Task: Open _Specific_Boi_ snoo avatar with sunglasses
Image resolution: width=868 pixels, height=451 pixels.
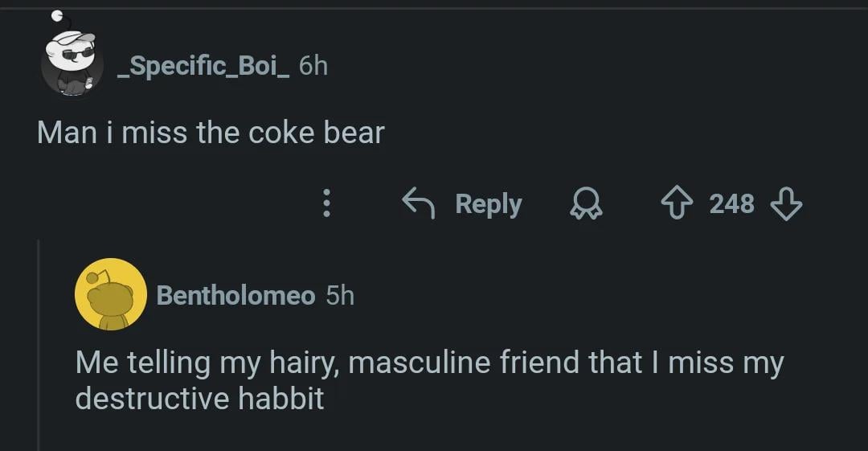Action: pyautogui.click(x=72, y=64)
